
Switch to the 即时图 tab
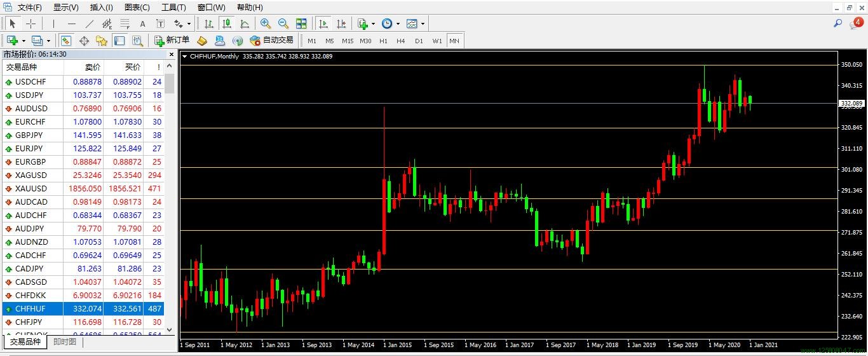click(x=64, y=342)
